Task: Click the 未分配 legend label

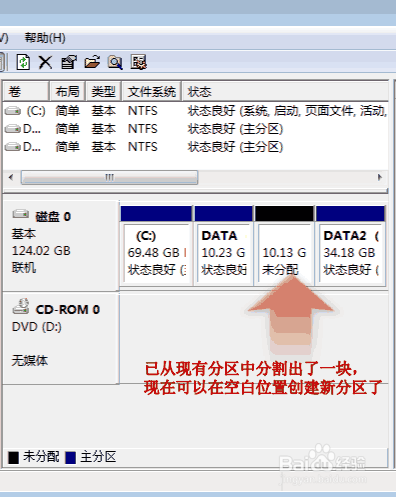Action: (41, 457)
